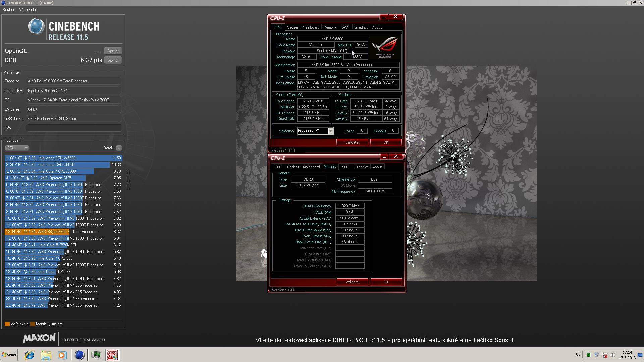Click Validate button in upper CPU-Z

351,142
